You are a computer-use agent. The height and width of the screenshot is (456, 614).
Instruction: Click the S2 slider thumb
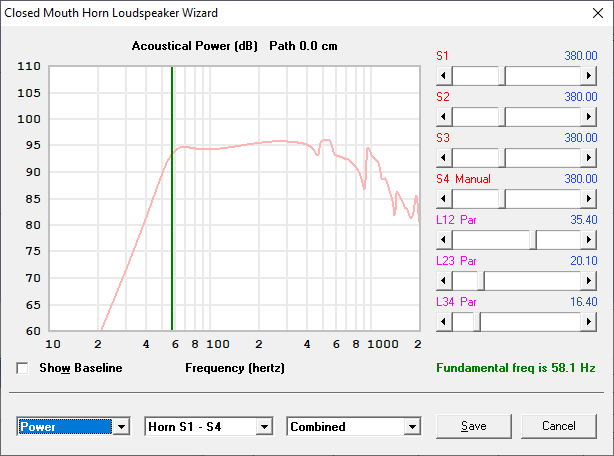pos(502,117)
